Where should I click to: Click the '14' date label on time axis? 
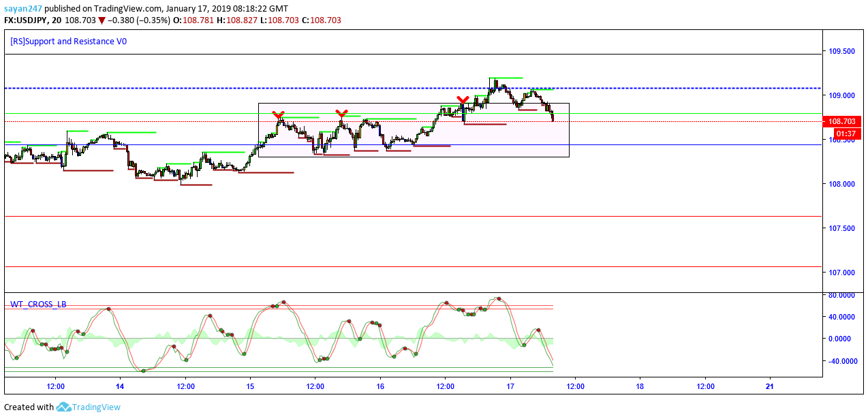click(x=120, y=386)
